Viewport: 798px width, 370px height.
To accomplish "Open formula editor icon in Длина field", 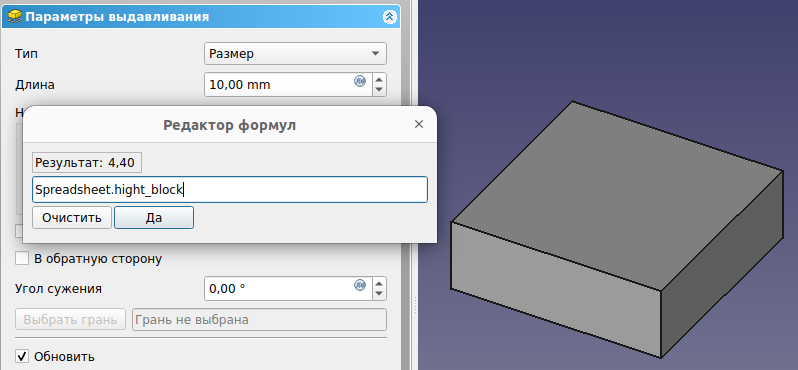I will click(360, 81).
